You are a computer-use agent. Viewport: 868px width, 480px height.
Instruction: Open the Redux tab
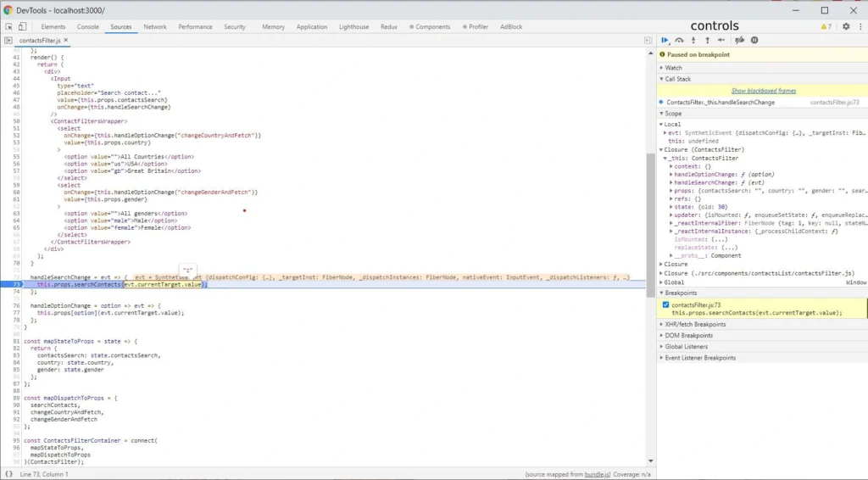click(388, 26)
